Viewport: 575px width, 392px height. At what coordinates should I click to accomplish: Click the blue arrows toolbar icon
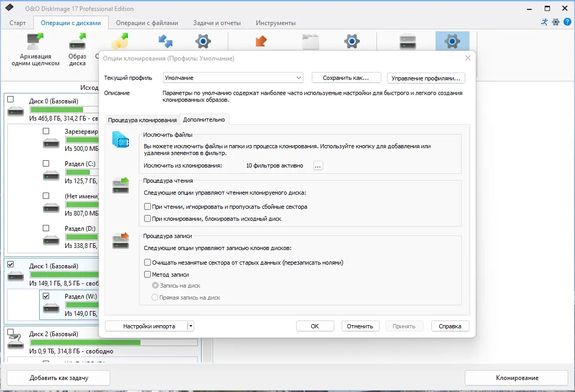[x=166, y=41]
